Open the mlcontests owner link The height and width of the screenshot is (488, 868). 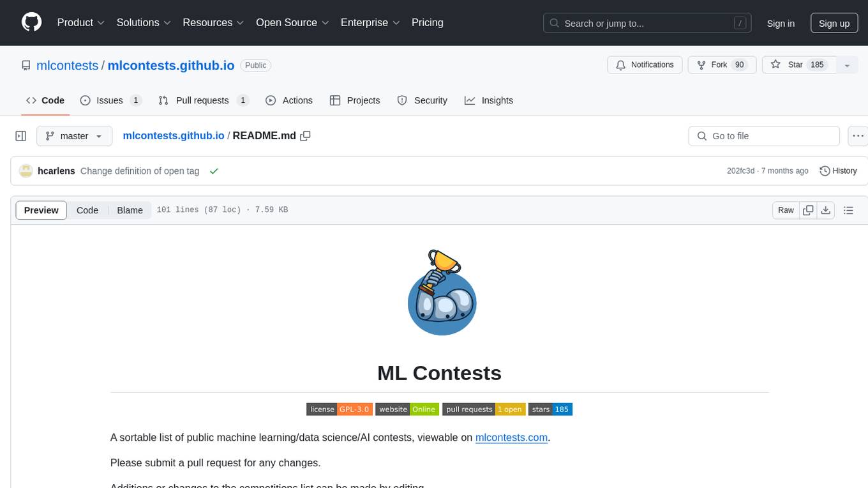coord(68,65)
